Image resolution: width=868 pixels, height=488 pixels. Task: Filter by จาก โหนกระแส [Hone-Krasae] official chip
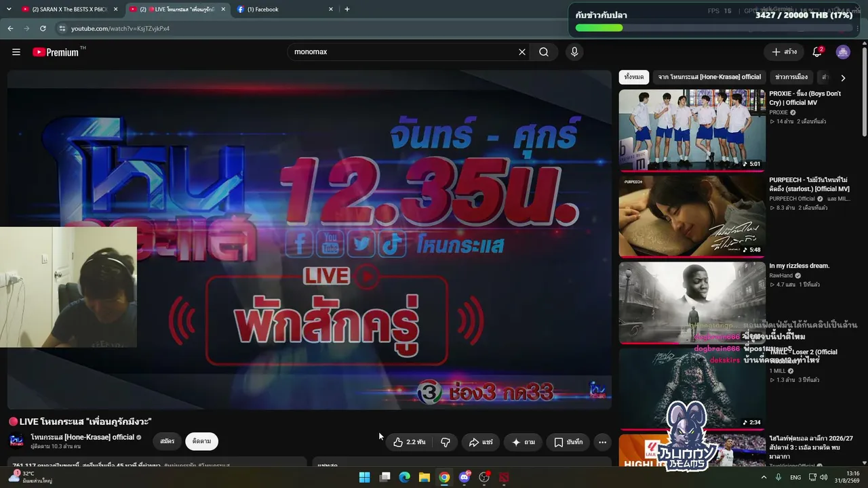tap(709, 77)
